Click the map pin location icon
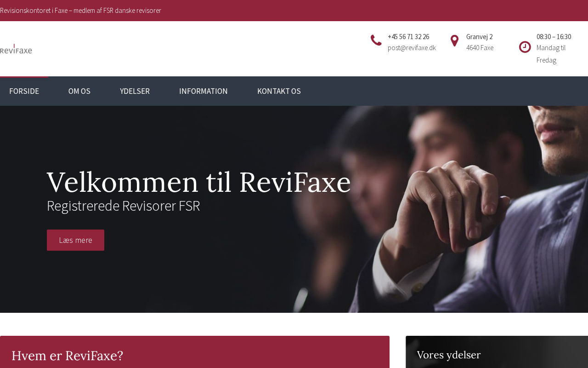 (454, 41)
